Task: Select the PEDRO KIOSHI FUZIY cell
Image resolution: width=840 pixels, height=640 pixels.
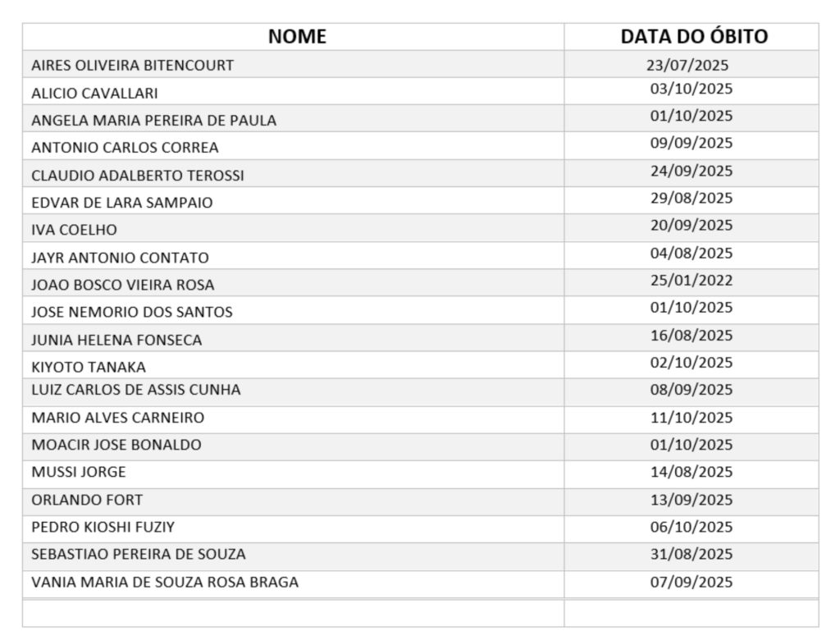Action: point(103,527)
